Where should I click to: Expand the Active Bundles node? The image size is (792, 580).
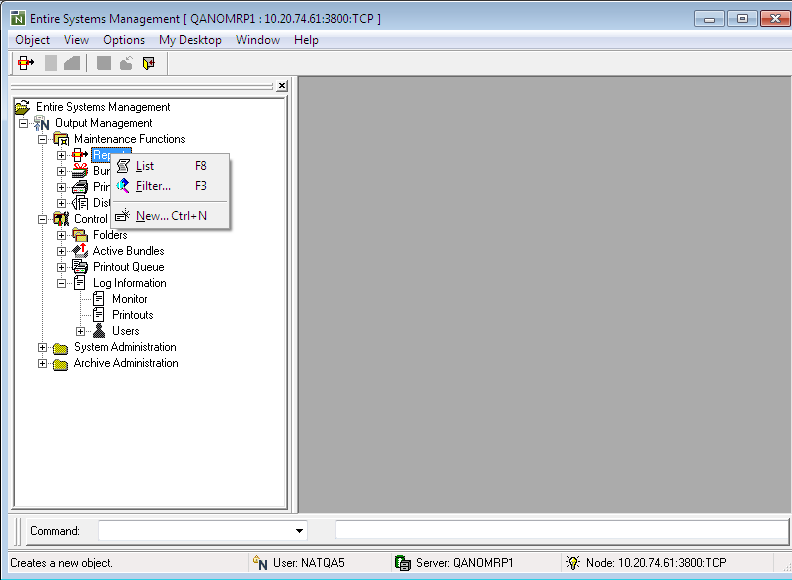pos(61,252)
